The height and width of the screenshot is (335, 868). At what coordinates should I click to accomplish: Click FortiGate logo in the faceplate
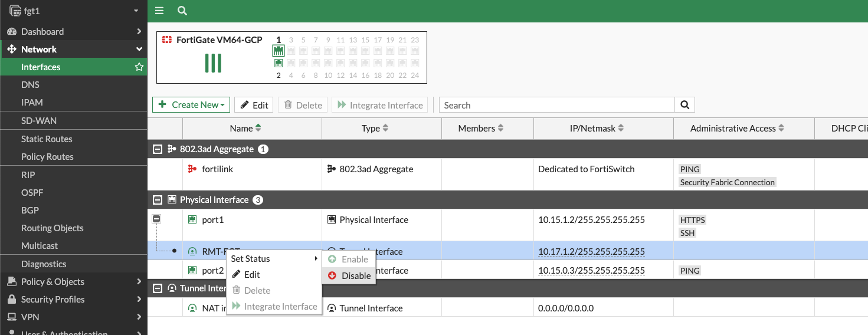click(167, 40)
